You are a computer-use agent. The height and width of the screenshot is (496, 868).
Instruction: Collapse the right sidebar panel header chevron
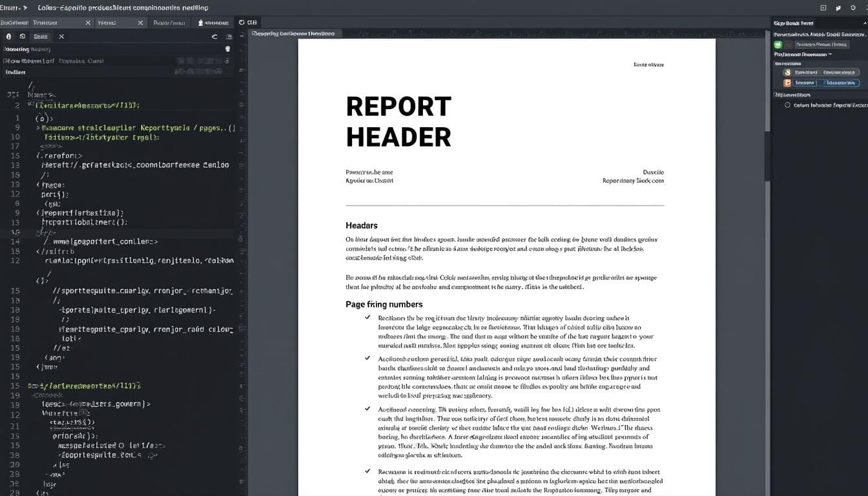(x=865, y=23)
